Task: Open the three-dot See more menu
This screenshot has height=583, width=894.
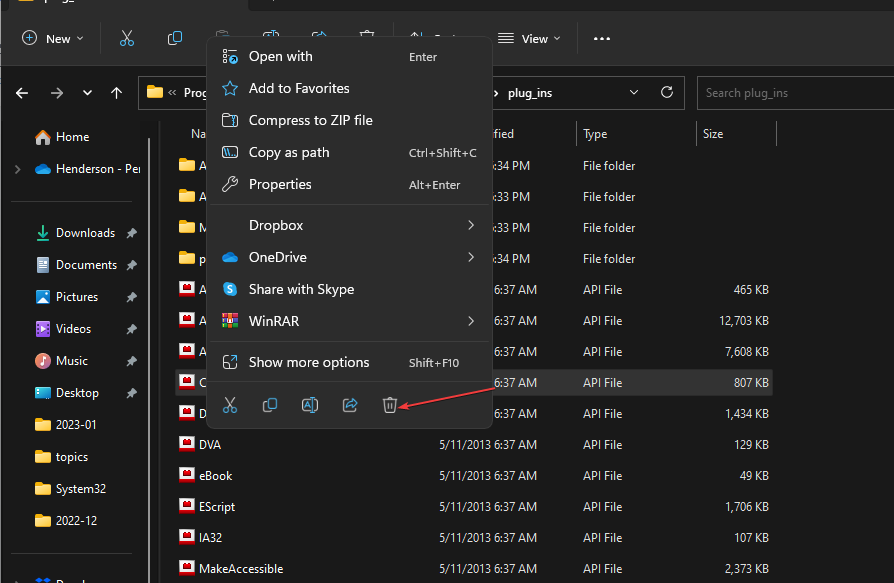Action: (601, 38)
